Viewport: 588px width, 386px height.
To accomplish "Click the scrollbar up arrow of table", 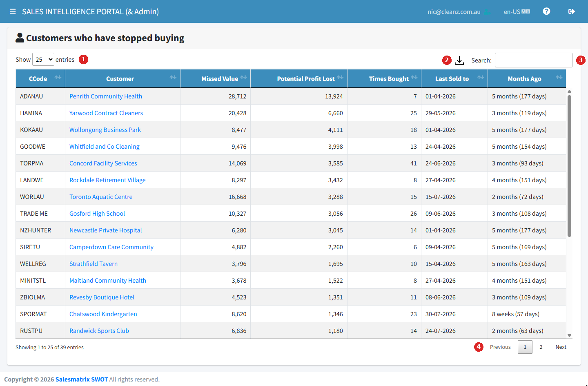I will [569, 91].
